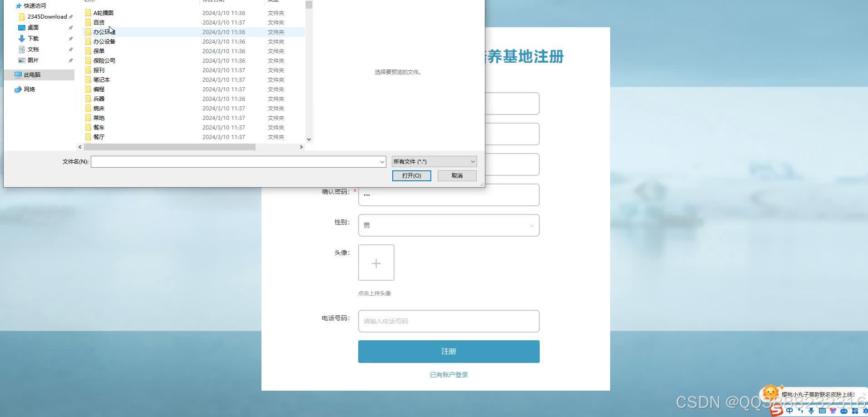Open the Sogou toolbox grid icon
Viewport: 868px width, 417px height.
pyautogui.click(x=855, y=411)
